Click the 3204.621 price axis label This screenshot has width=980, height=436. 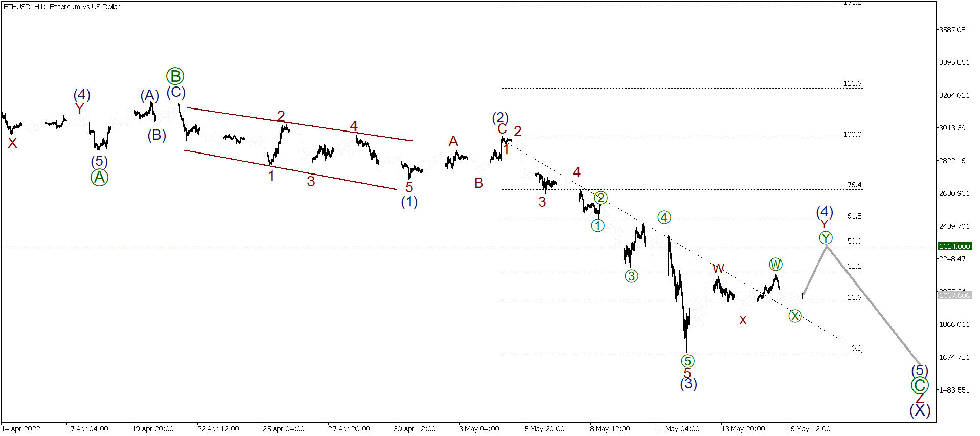point(954,95)
